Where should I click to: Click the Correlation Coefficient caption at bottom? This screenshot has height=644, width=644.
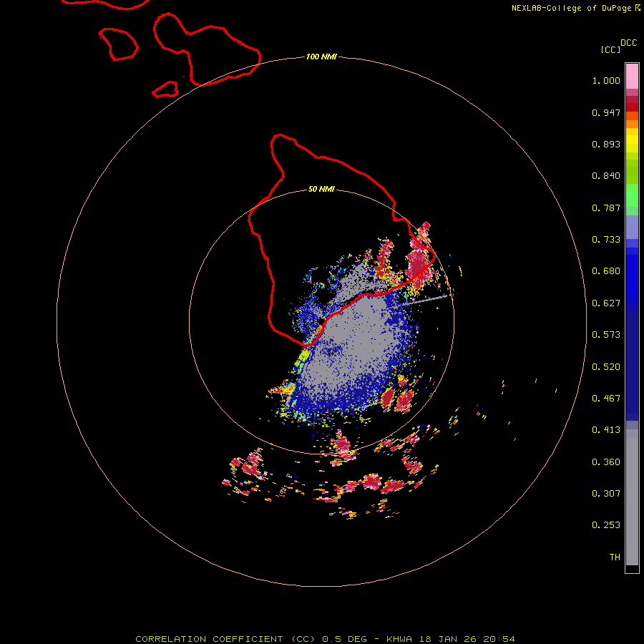click(x=325, y=639)
